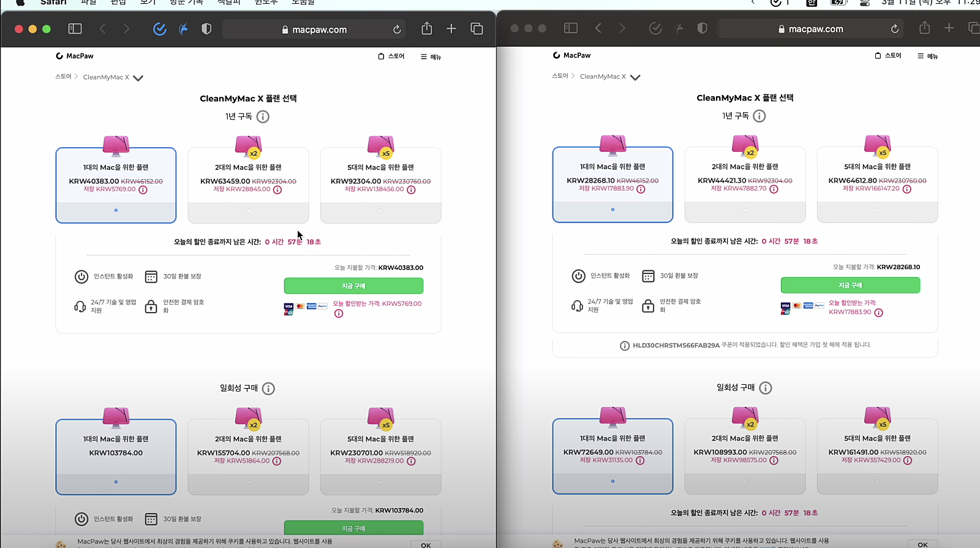980x548 pixels.
Task: Open privacy shield report in left window
Action: [x=206, y=29]
